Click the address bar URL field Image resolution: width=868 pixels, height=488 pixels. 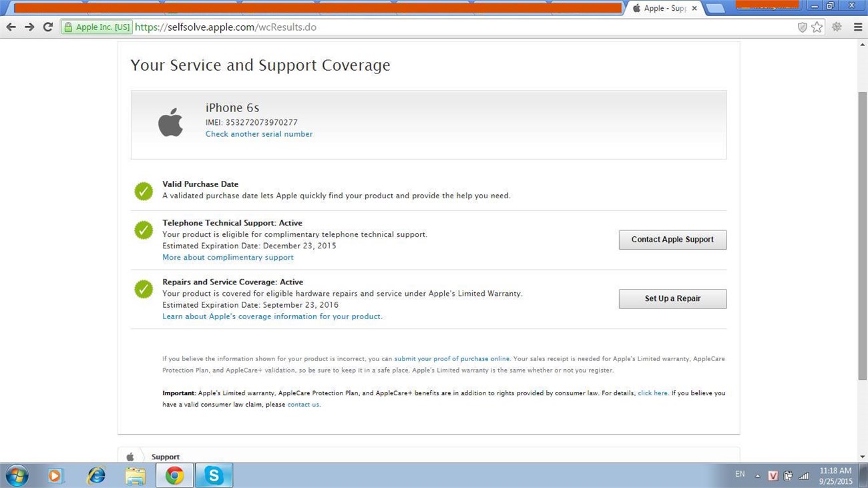tap(461, 27)
